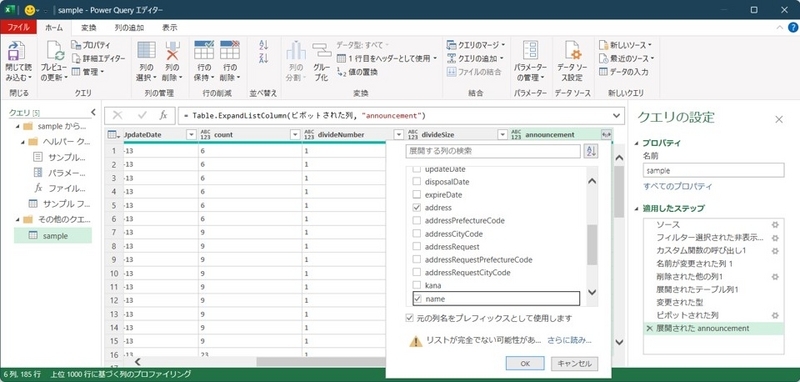Screen dimensions: 800x382
Task: Click column list scrollbar down arrow
Action: 592,293
